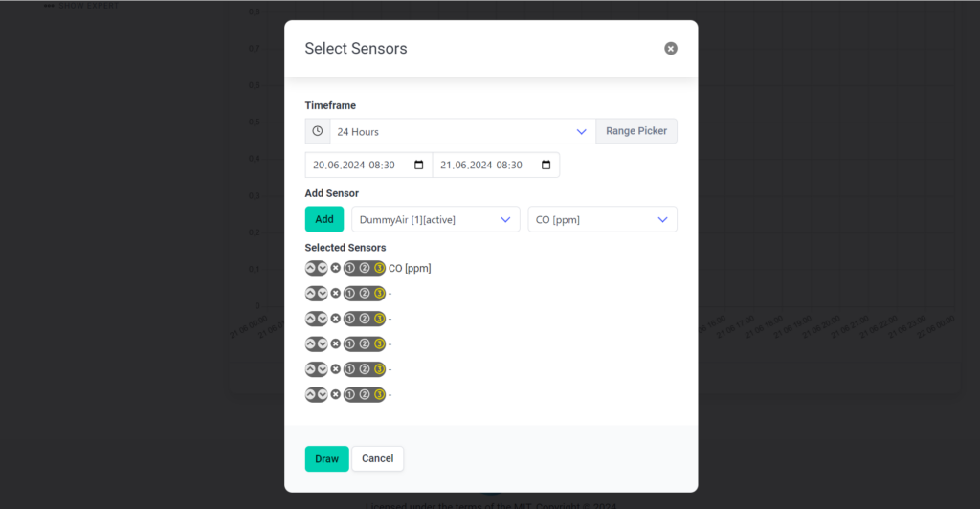Move the CO [ppm] sensor up

point(311,268)
